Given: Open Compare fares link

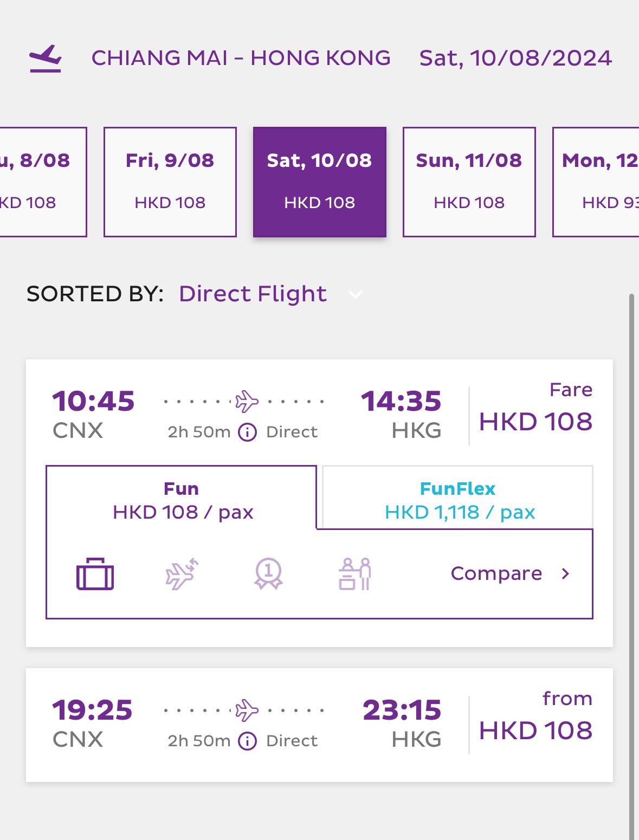Looking at the screenshot, I should click(x=509, y=573).
